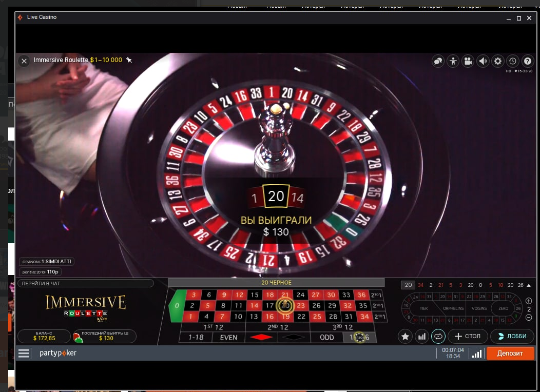This screenshot has height=392, width=540.
Task: Bet on EVEN
Action: [228, 338]
